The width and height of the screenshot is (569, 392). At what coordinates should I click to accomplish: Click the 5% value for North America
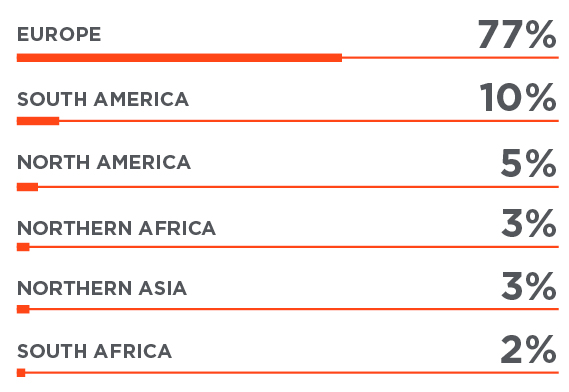[528, 163]
